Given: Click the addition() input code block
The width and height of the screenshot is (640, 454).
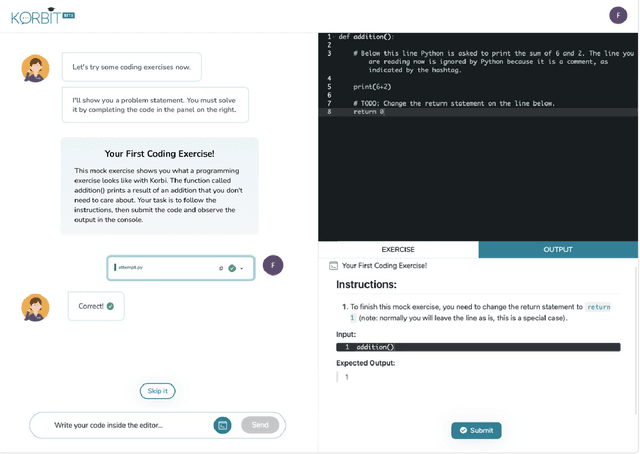Looking at the screenshot, I should pos(478,347).
